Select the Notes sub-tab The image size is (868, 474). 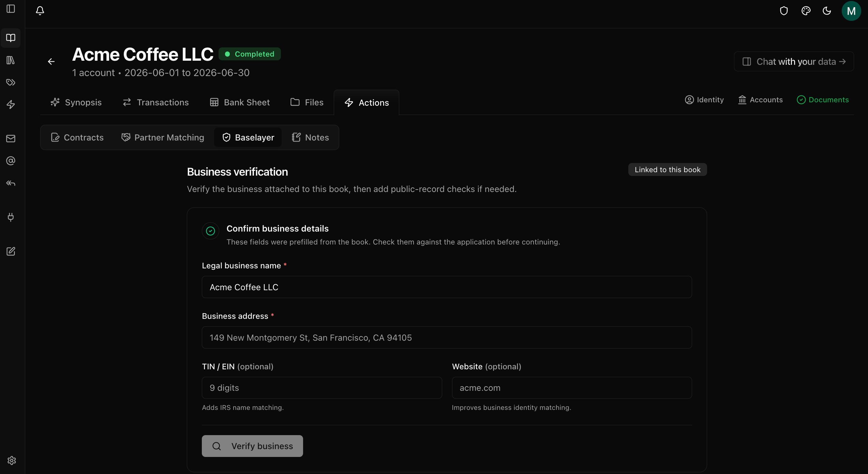[310, 137]
